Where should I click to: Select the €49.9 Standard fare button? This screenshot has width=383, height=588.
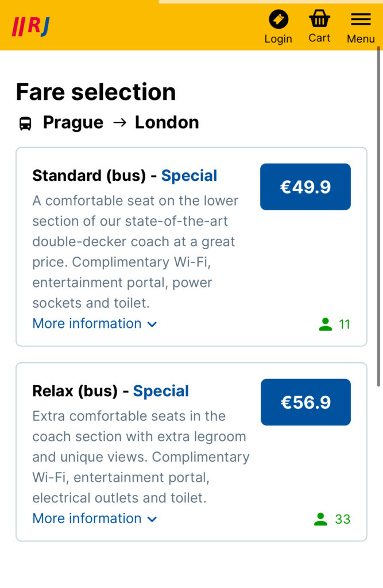pyautogui.click(x=305, y=187)
